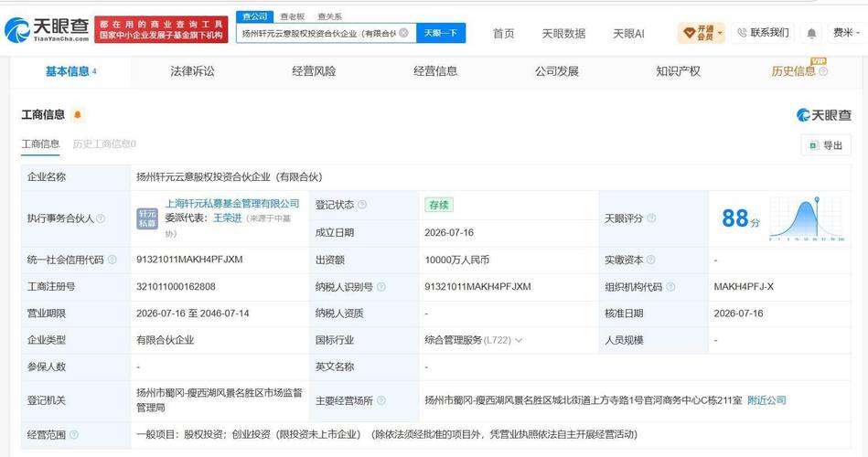Open the Tianyancha logo homepage
Screen dimensions: 868x457
click(x=47, y=29)
